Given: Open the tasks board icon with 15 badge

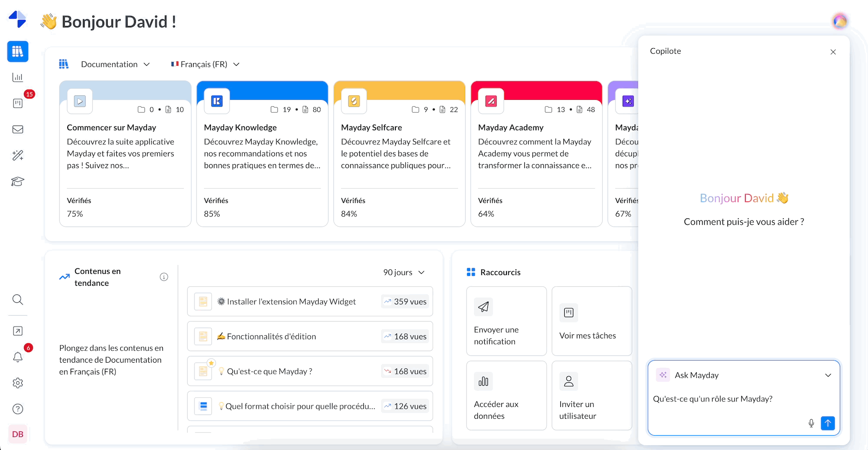Looking at the screenshot, I should point(18,103).
